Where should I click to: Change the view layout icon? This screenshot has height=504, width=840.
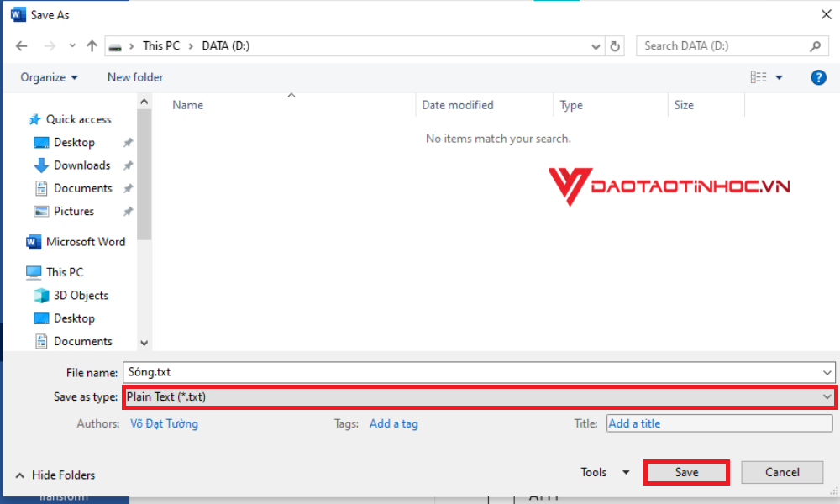pyautogui.click(x=759, y=77)
